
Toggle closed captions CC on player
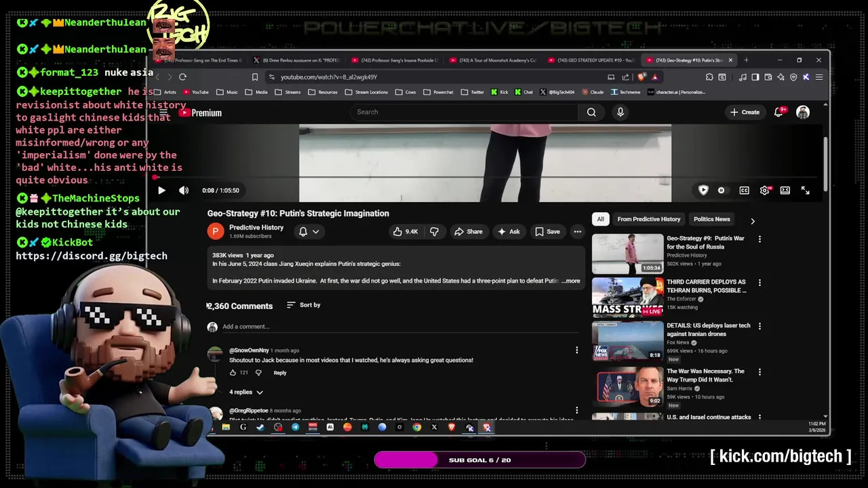744,190
